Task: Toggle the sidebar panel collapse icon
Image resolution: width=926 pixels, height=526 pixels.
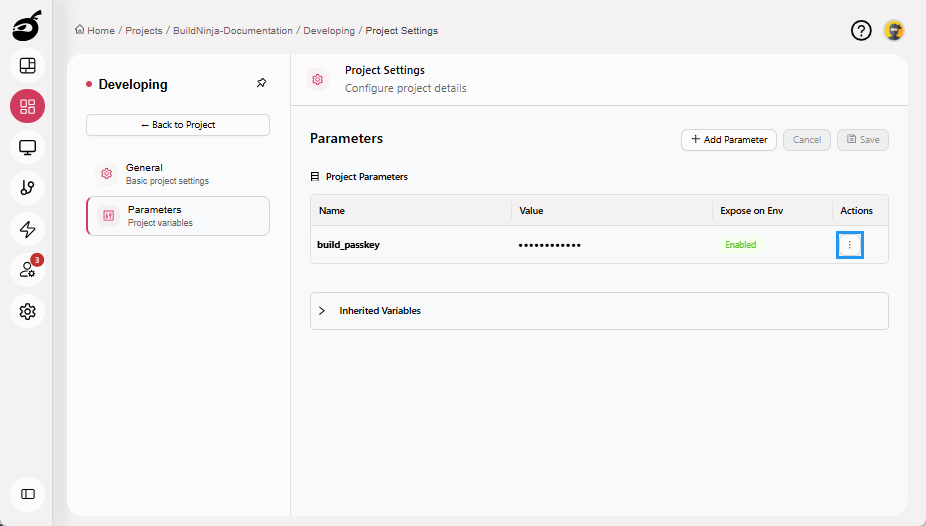Action: tap(28, 494)
